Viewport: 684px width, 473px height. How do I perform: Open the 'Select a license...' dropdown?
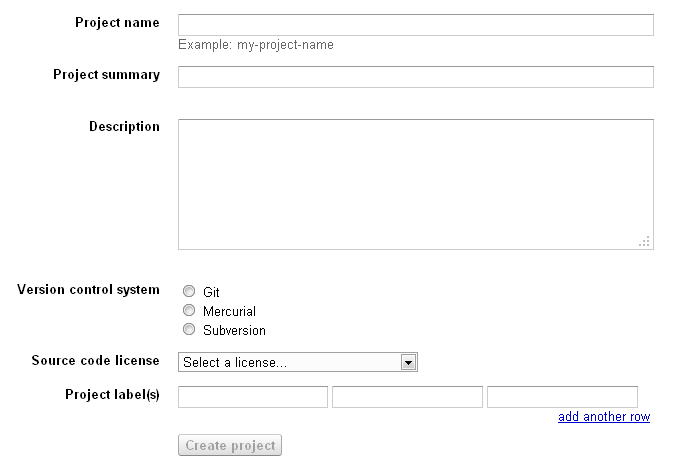[x=289, y=362]
